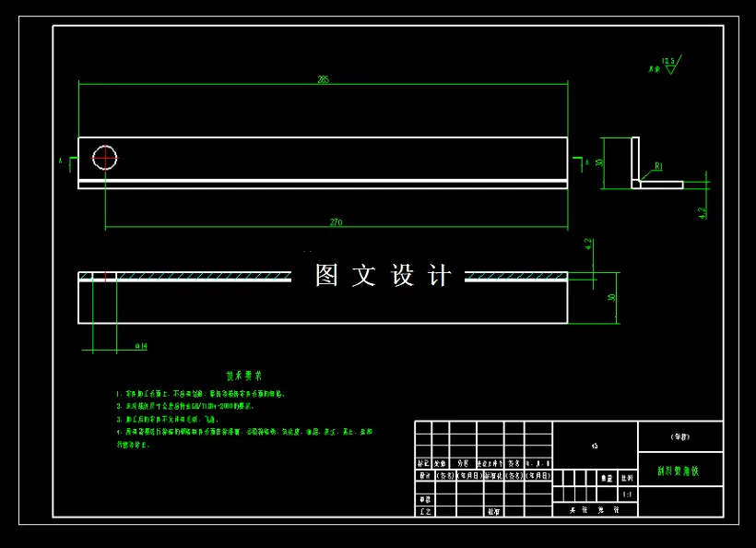Viewport: 756px width, 548px height.
Task: Select the 30 height dimension beside end view
Action: point(599,162)
